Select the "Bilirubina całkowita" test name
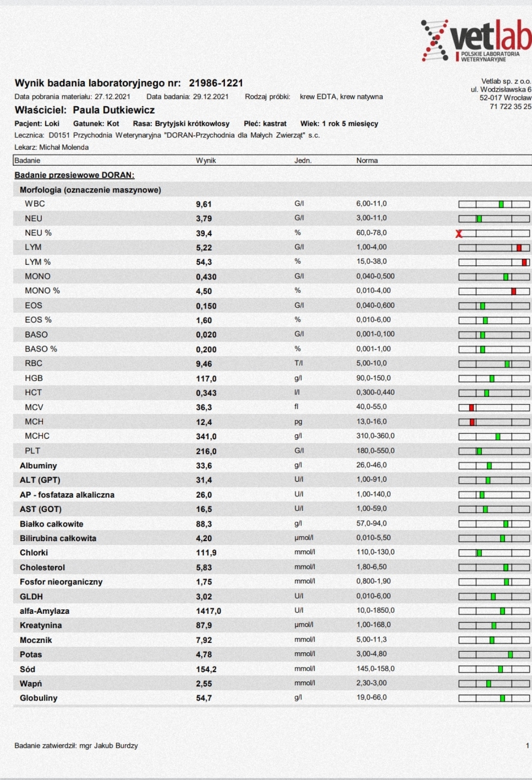The height and width of the screenshot is (780, 532). click(x=58, y=538)
